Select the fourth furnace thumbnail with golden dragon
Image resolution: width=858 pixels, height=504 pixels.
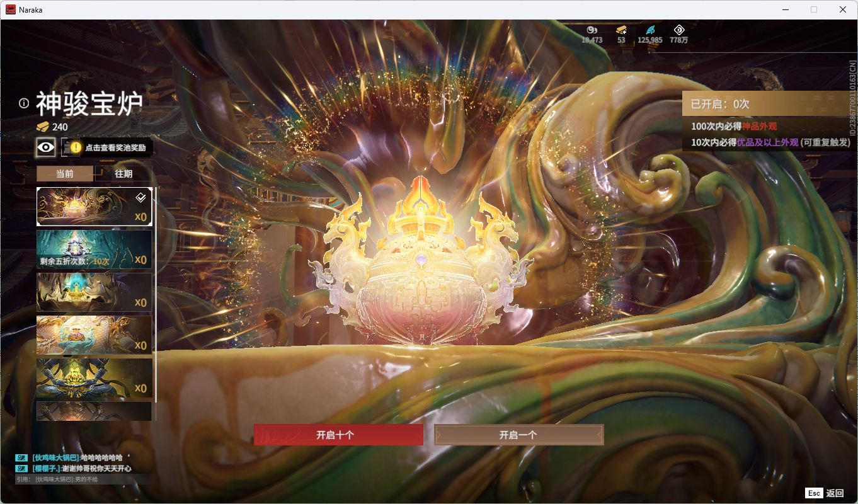tap(94, 335)
